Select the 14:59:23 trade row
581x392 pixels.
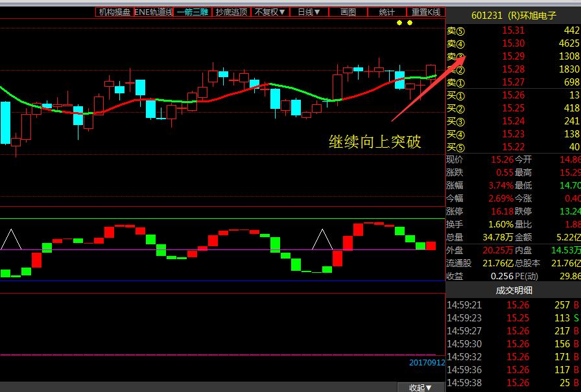click(x=513, y=318)
